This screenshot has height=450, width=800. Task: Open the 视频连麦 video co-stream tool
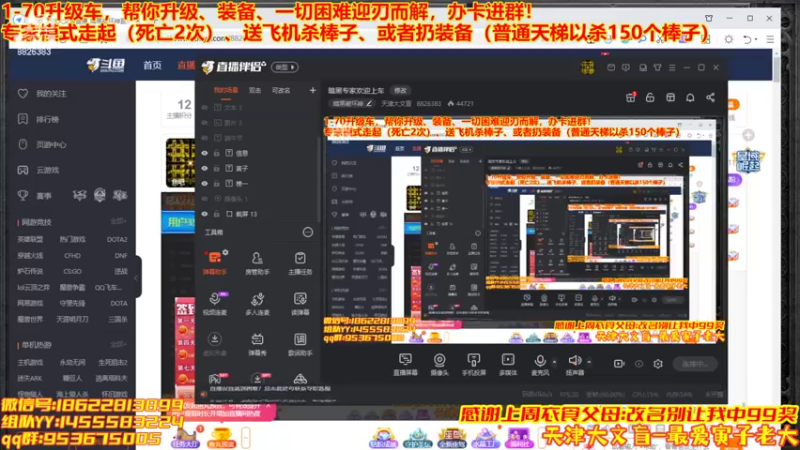(x=215, y=303)
